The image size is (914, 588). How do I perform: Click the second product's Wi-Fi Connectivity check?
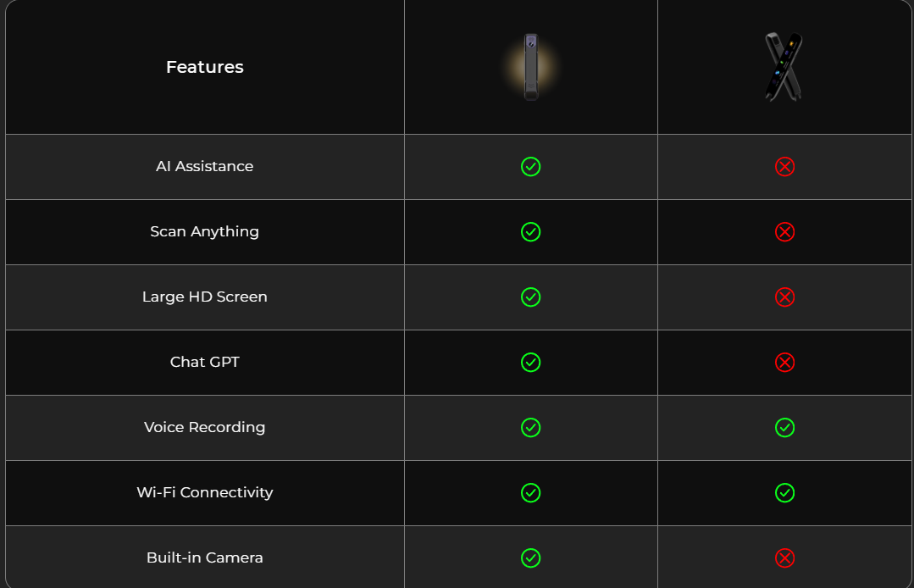point(784,493)
